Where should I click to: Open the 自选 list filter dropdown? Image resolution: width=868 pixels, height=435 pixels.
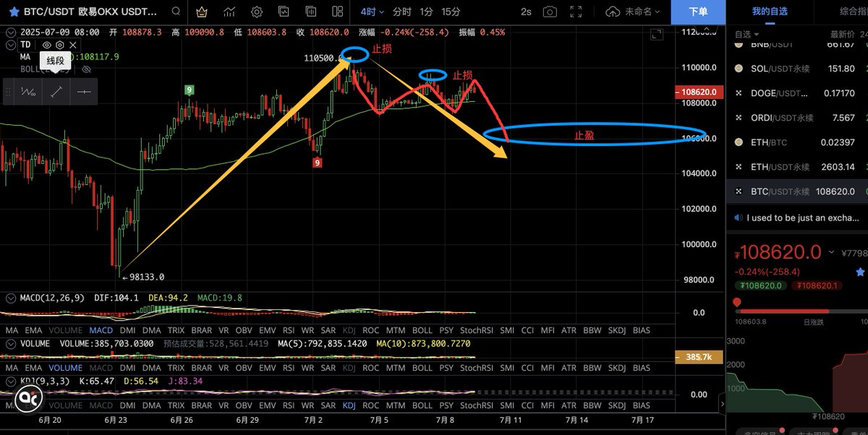(746, 34)
